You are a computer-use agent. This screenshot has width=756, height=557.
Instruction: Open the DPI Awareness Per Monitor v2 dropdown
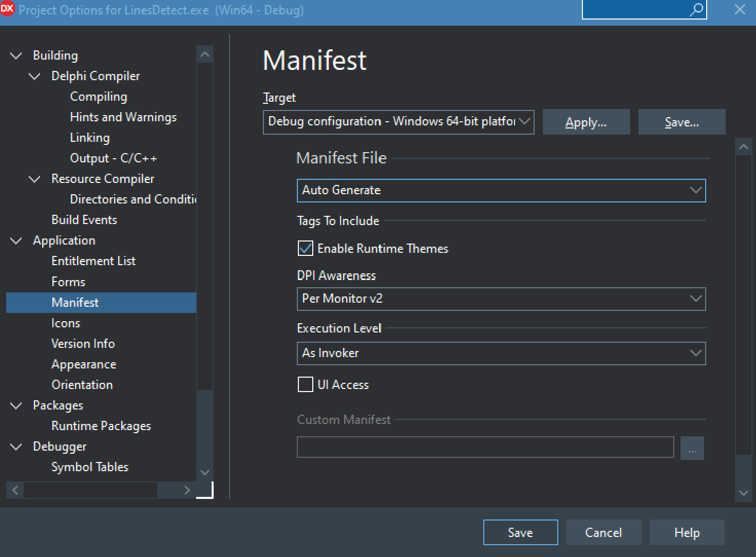point(501,299)
